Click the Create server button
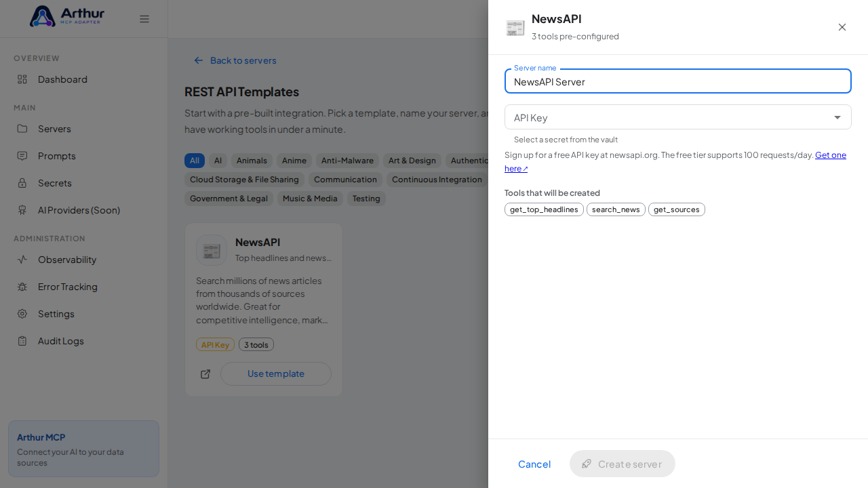 pos(623,464)
